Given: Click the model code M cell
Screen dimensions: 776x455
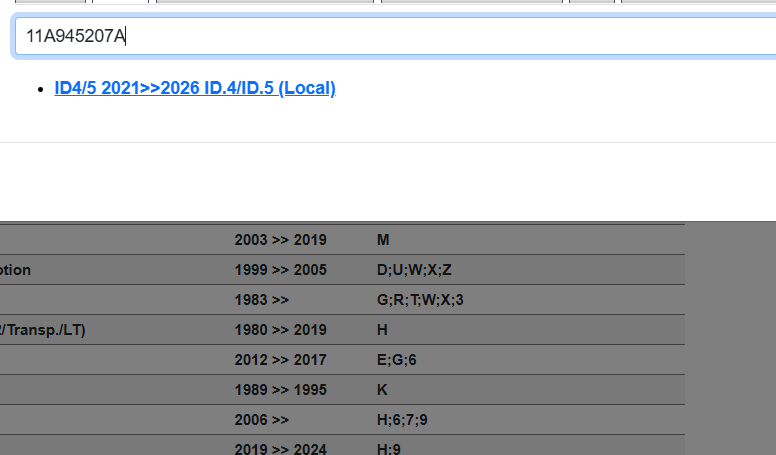Looking at the screenshot, I should (382, 240).
